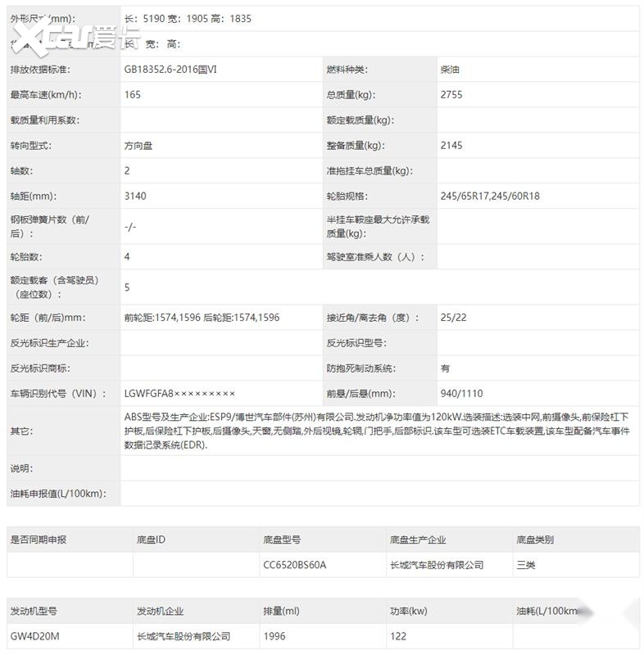Select the 燃料种类 value 柴油
The width and height of the screenshot is (644, 655).
[450, 70]
